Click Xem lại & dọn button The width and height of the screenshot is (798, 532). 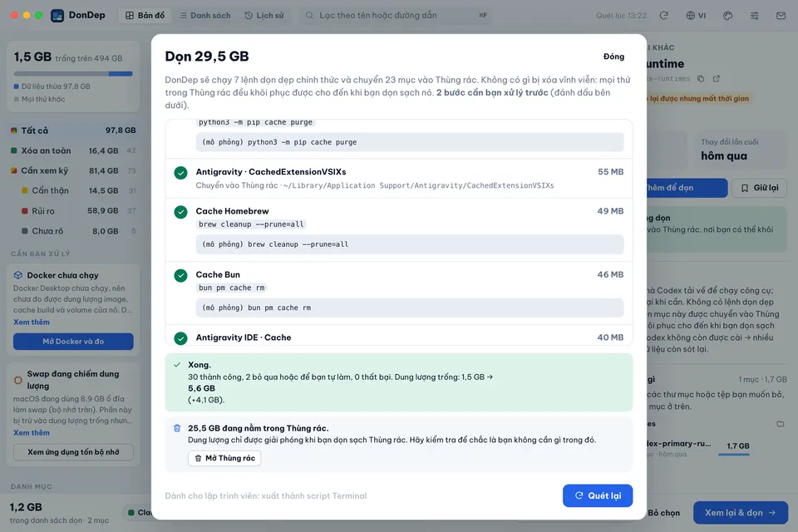[740, 513]
